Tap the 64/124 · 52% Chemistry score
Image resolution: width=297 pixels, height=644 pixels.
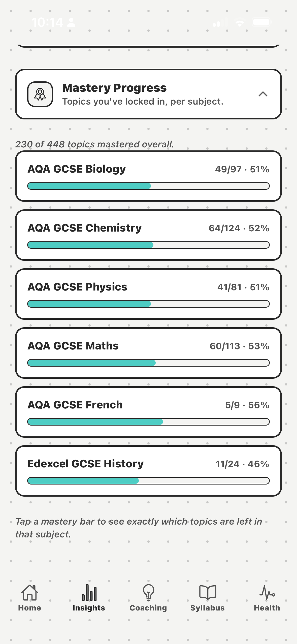pos(239,228)
